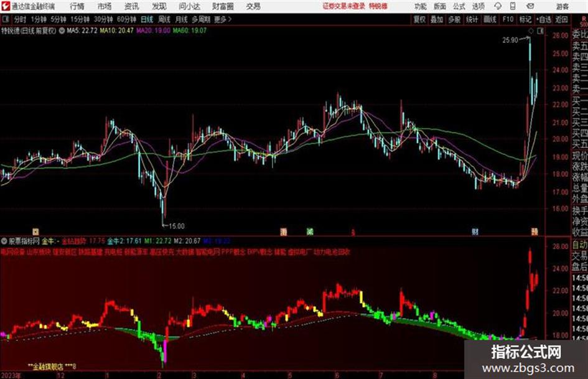Open the 行情 menu
The width and height of the screenshot is (588, 379).
coord(77,6)
